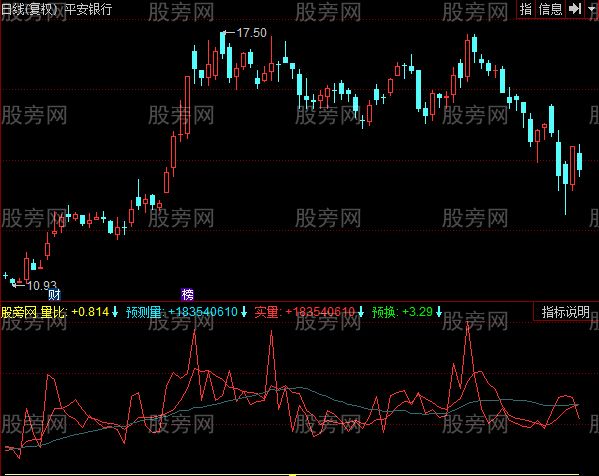599x476 pixels.
Task: Click the 财 financial marker icon
Action: [54, 295]
